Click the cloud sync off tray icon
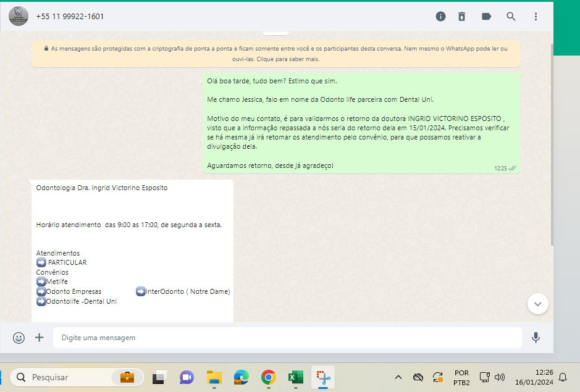The height and width of the screenshot is (392, 580). click(x=418, y=377)
